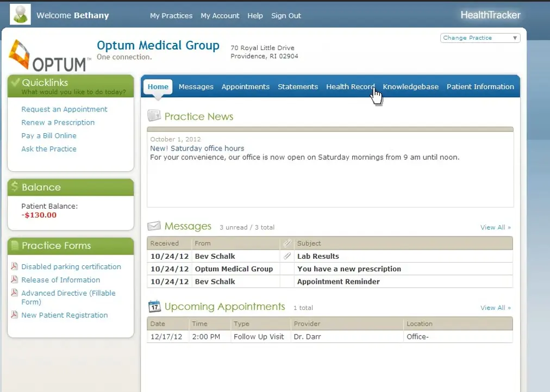This screenshot has height=392, width=550.
Task: Open the PDF icon beside Disabled parking certification
Action: coord(15,267)
